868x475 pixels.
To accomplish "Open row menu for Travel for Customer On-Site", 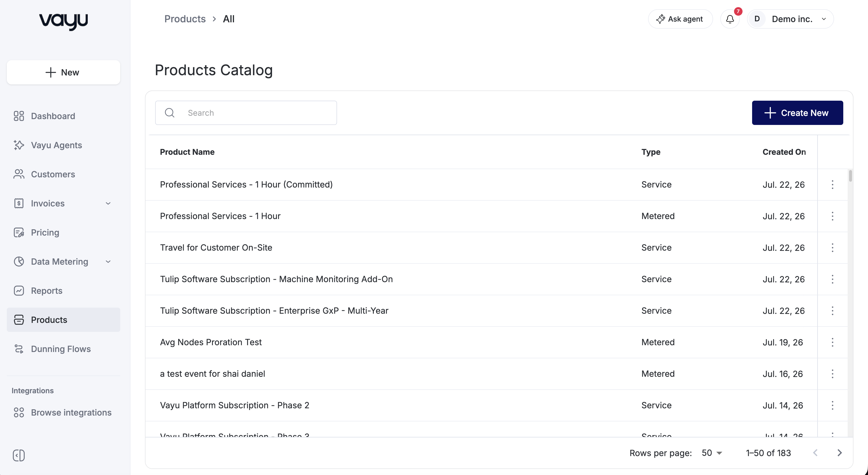I will coord(833,247).
